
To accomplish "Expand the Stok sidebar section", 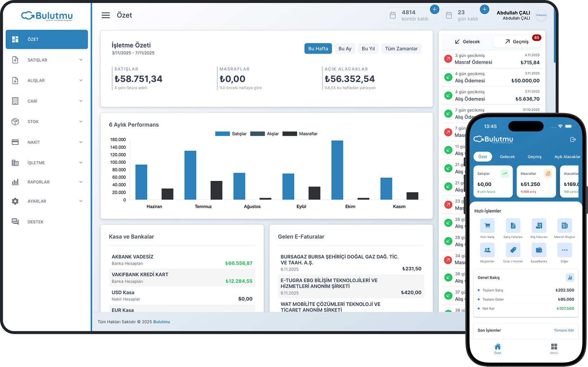I will [x=47, y=122].
